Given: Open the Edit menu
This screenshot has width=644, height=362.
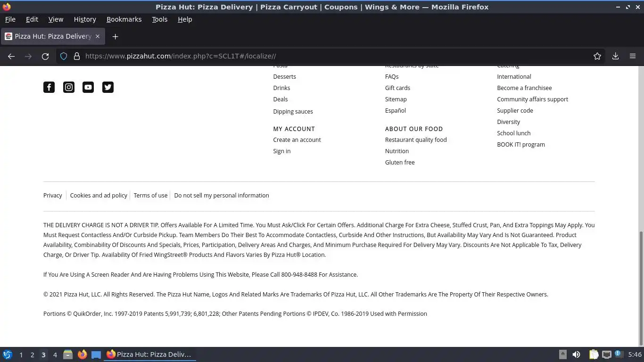Looking at the screenshot, I should [32, 19].
